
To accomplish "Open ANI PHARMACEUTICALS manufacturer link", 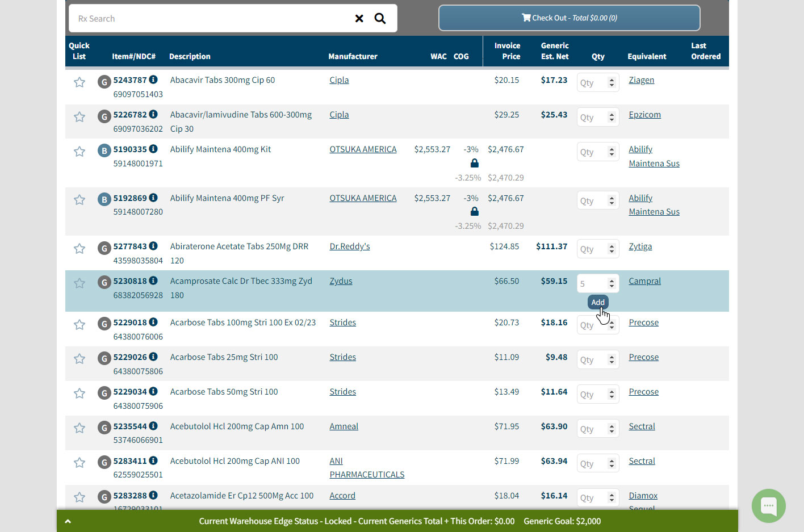I will [x=367, y=468].
